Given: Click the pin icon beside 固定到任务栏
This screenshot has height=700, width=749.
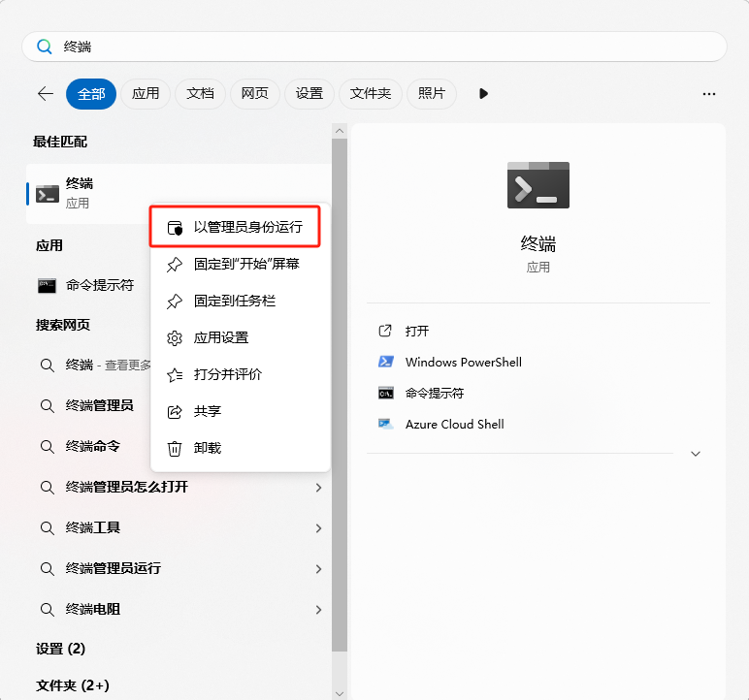Looking at the screenshot, I should 175,301.
